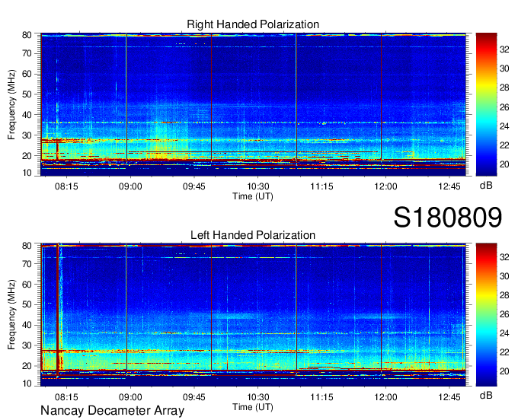Click the 12:45 time tick on the lower plot

(x=449, y=397)
